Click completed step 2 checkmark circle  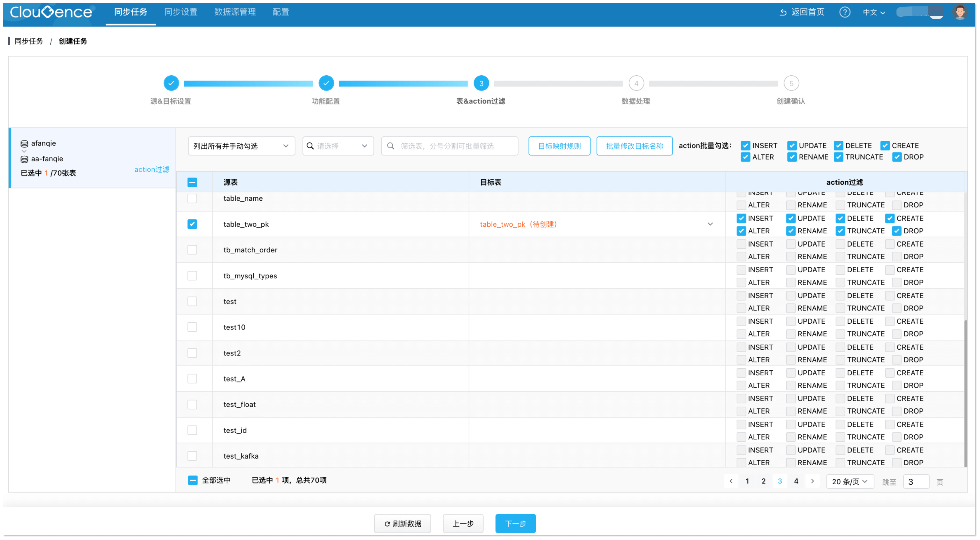tap(326, 83)
